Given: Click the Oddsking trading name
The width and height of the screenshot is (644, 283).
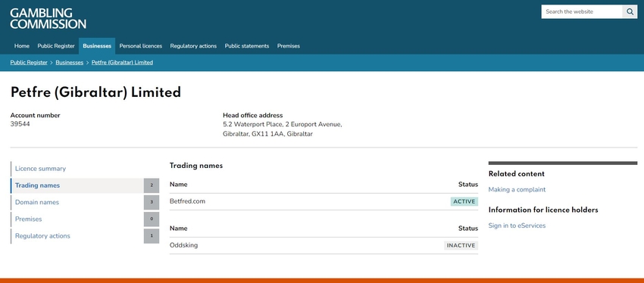Looking at the screenshot, I should point(183,245).
